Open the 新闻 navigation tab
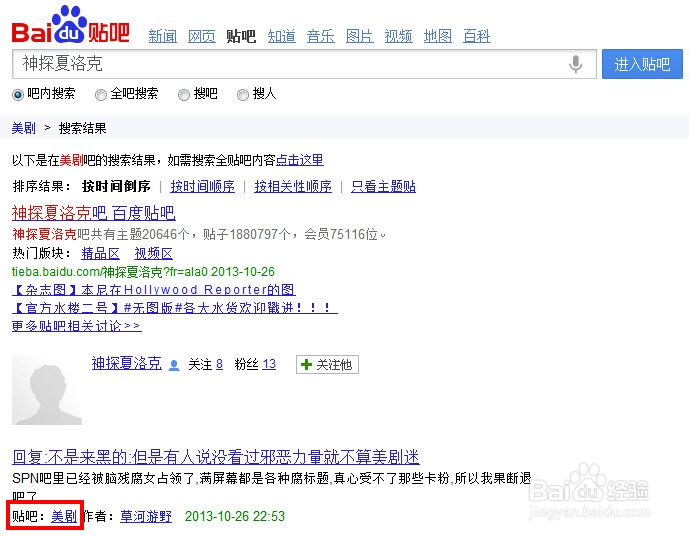This screenshot has height=536, width=689. point(163,36)
